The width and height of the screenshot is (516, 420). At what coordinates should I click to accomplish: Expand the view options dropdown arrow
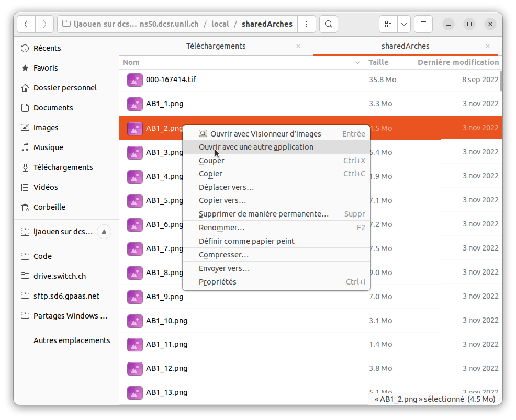tap(404, 24)
